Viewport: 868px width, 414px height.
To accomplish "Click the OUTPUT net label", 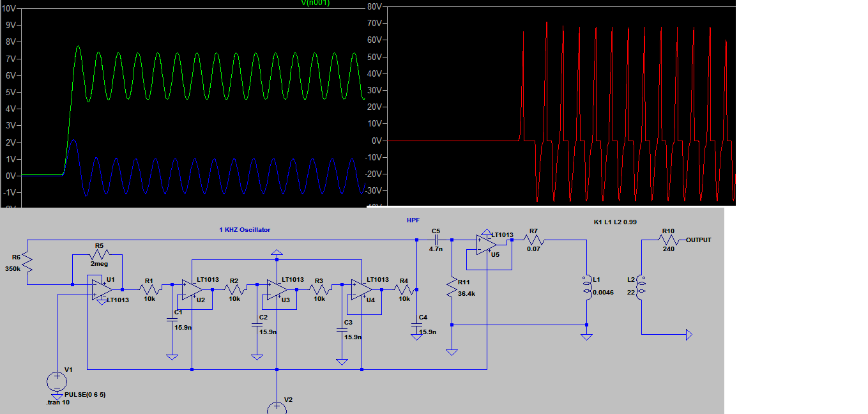I will pos(699,240).
